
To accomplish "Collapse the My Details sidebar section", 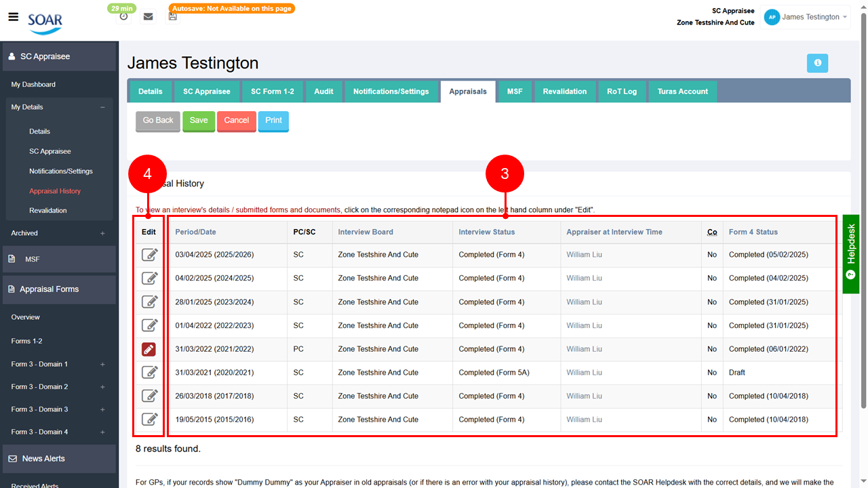I will click(x=102, y=107).
